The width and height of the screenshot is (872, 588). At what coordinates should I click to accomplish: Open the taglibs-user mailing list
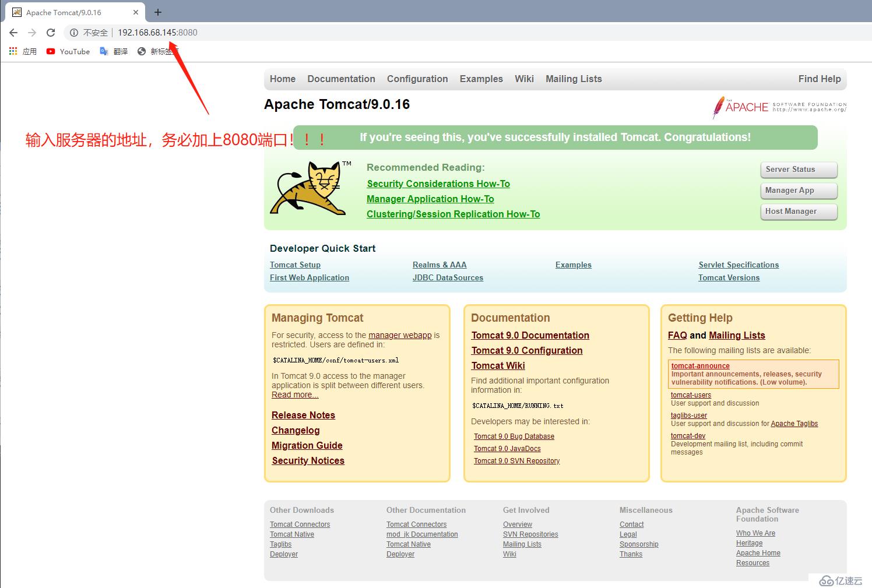coord(688,416)
